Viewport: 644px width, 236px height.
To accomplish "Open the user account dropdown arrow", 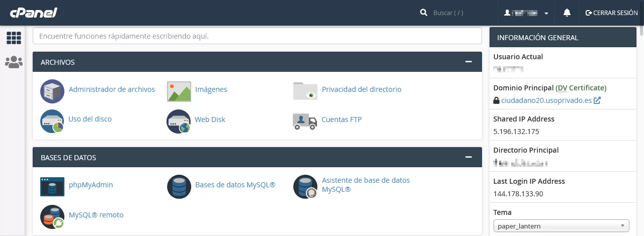I will click(546, 14).
